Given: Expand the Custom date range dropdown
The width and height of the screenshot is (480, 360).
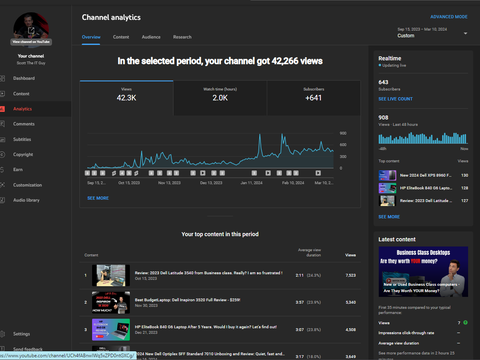Looking at the screenshot, I should click(x=432, y=33).
